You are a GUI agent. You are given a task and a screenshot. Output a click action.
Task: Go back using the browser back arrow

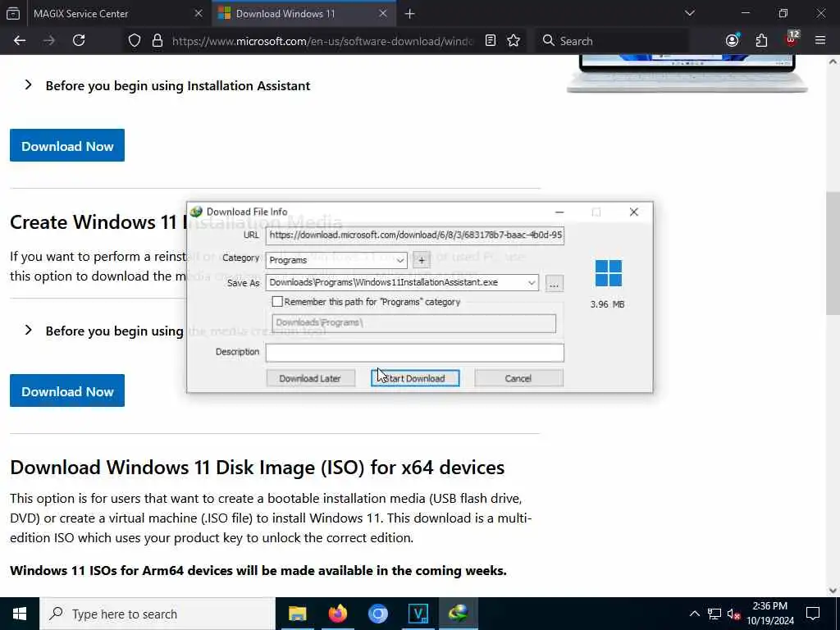(20, 41)
